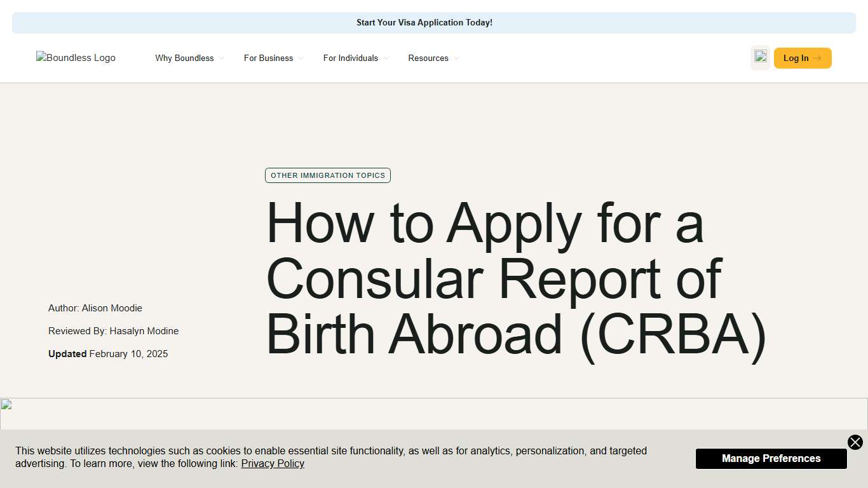Open the OTHER IMMIGRATION TOPICS tag
868x488 pixels.
pos(327,175)
